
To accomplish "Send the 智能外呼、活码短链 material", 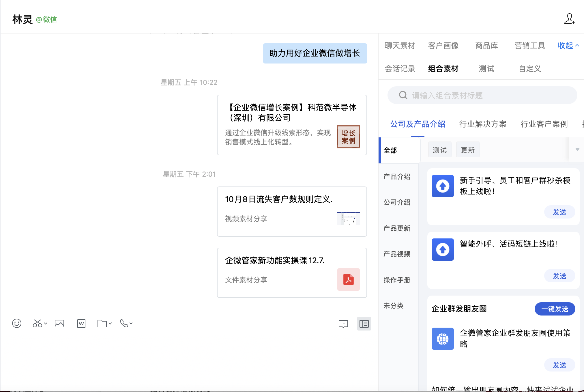I will pyautogui.click(x=559, y=276).
